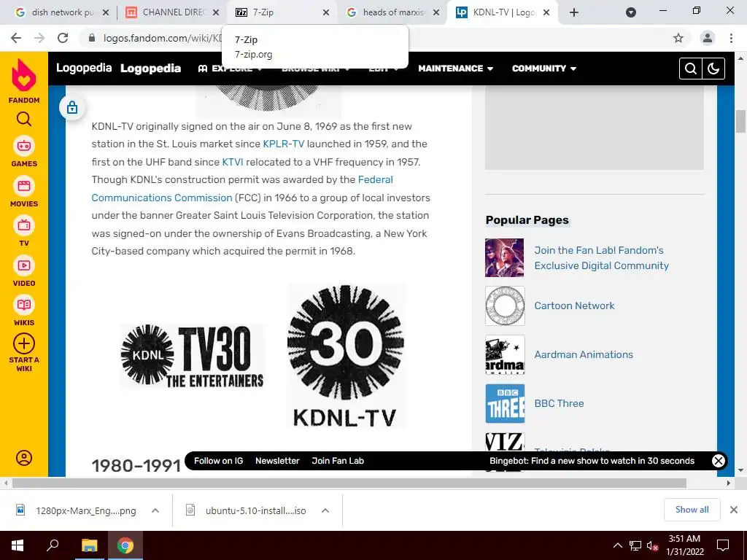
Task: Toggle dark mode with the moon icon
Action: [713, 69]
